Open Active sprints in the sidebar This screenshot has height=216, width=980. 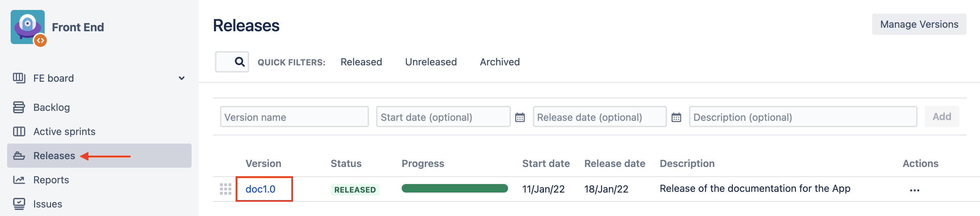pyautogui.click(x=64, y=131)
